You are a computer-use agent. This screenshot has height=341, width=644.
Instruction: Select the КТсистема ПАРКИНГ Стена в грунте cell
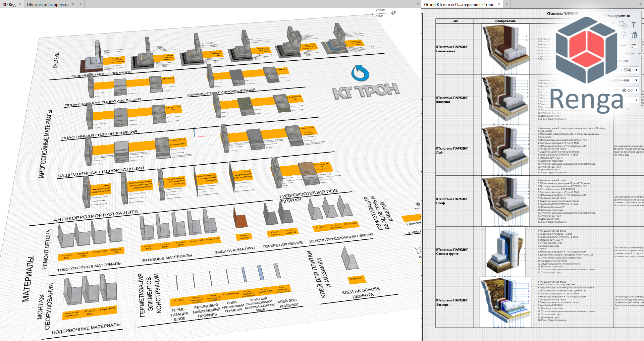(x=454, y=251)
